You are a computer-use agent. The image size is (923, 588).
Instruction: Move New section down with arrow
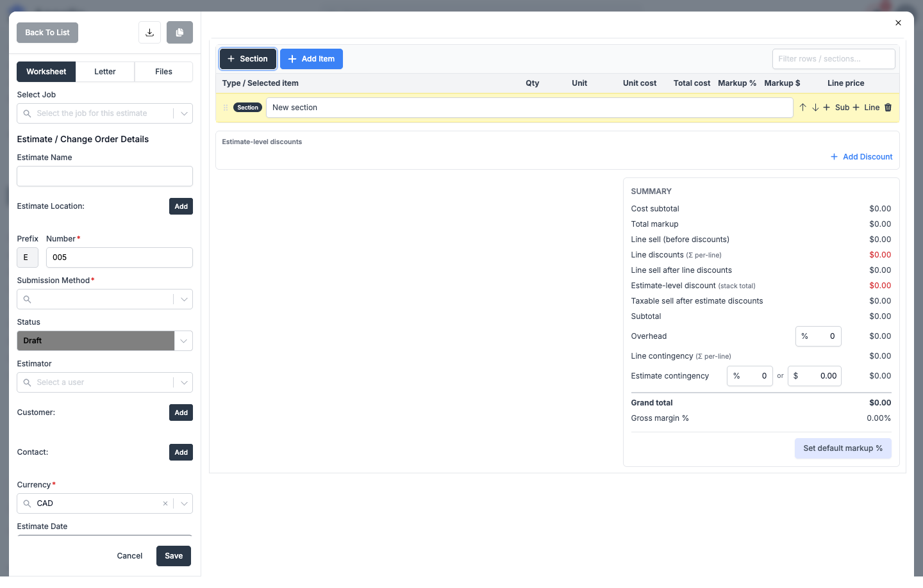click(x=815, y=108)
